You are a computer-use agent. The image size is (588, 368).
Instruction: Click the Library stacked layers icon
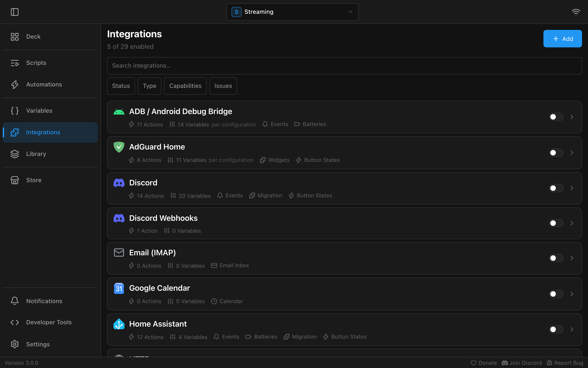[14, 154]
